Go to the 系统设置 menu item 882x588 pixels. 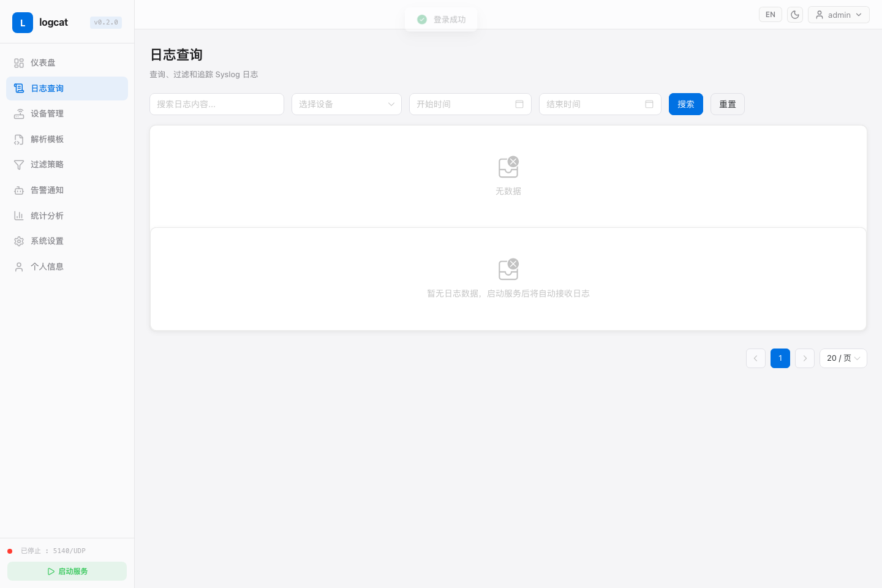coord(67,241)
